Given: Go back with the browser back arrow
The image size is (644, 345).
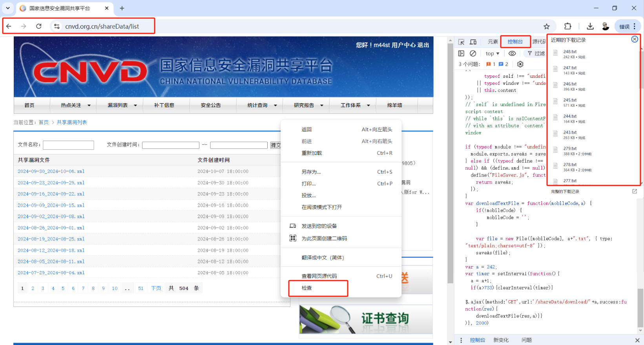Looking at the screenshot, I should click(x=9, y=26).
